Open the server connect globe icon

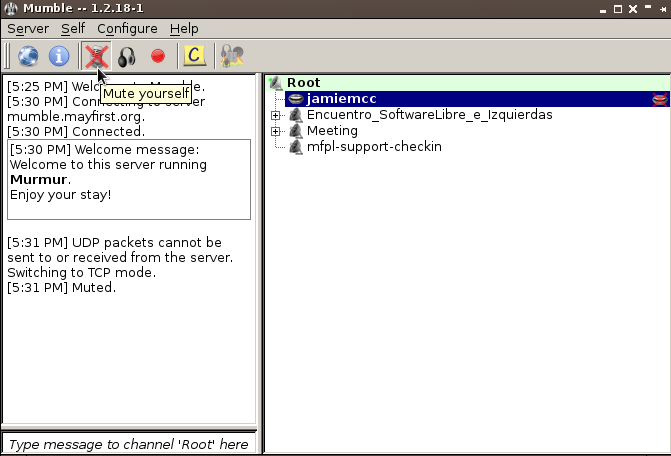(28, 56)
